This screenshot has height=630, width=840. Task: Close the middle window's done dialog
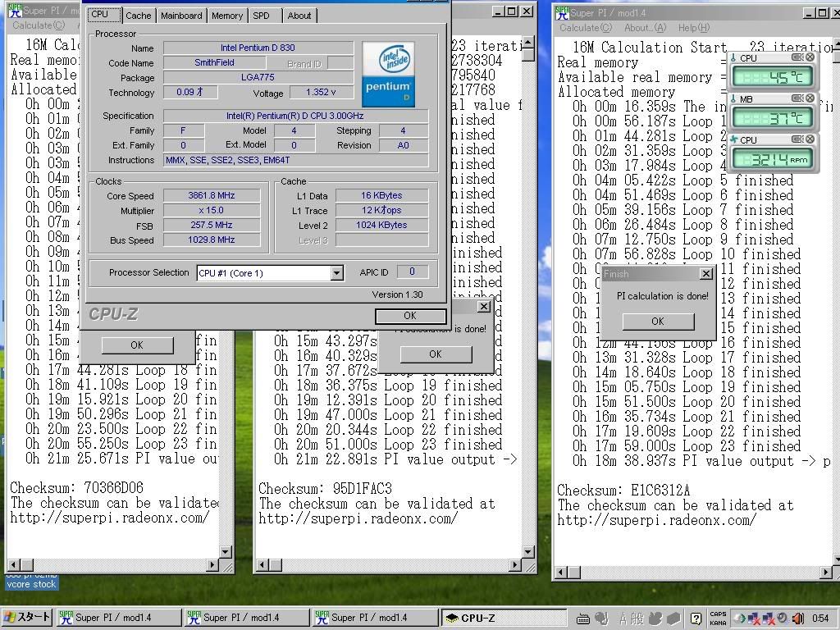point(484,307)
